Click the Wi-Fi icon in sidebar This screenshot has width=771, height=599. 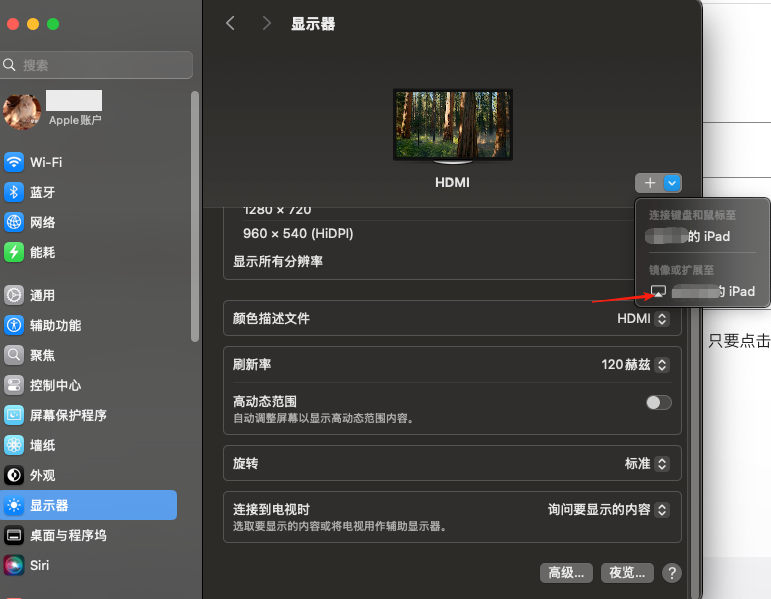[14, 162]
